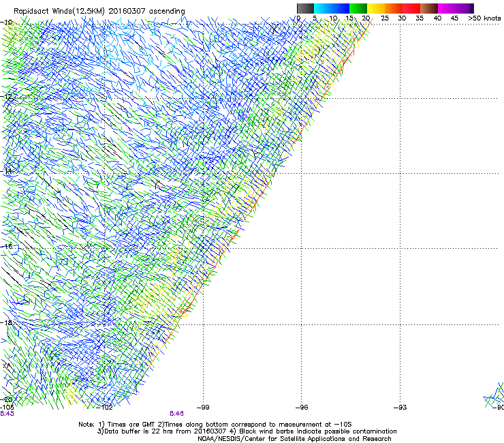The width and height of the screenshot is (504, 443).
Task: Click the '>50 knots' legend label
Action: coord(484,18)
